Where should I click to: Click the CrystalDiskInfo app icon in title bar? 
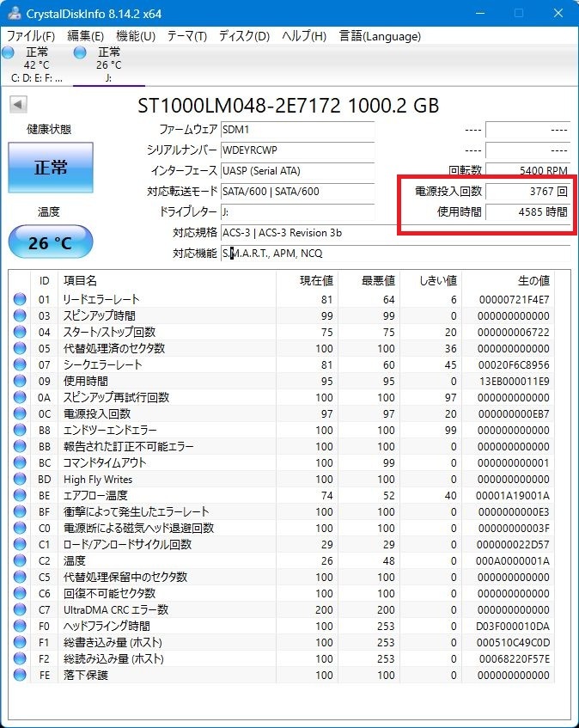coord(12,13)
